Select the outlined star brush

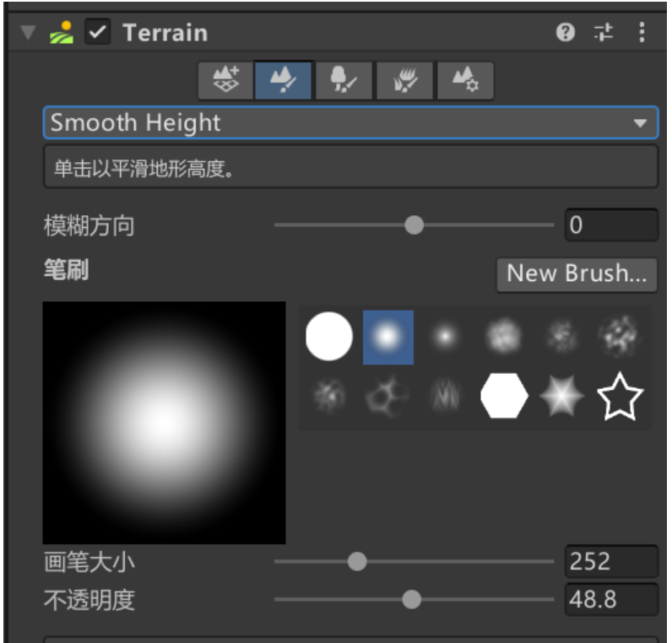click(620, 397)
